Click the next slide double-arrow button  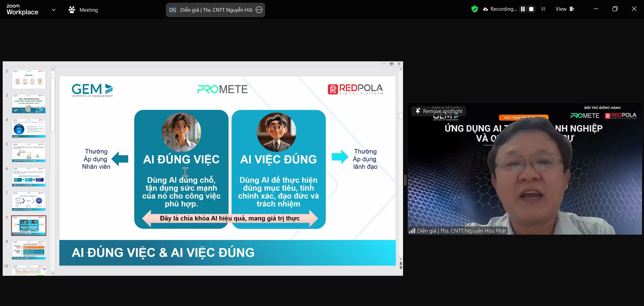(x=401, y=267)
